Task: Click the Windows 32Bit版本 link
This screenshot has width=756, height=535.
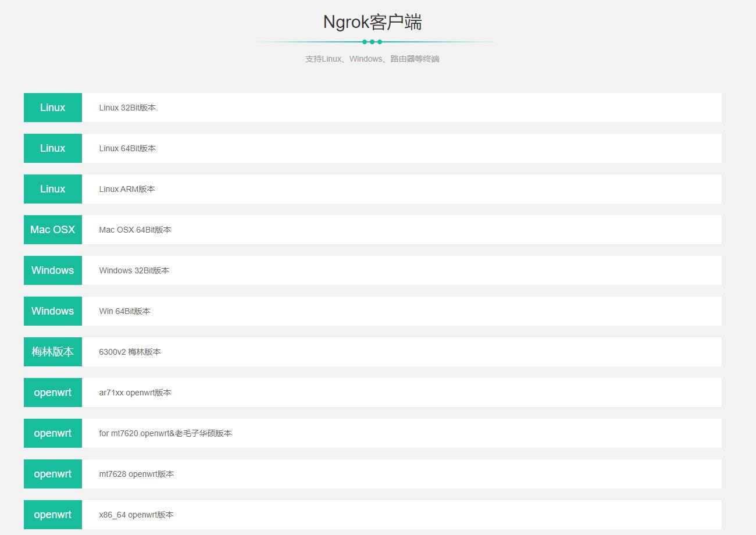Action: tap(134, 270)
